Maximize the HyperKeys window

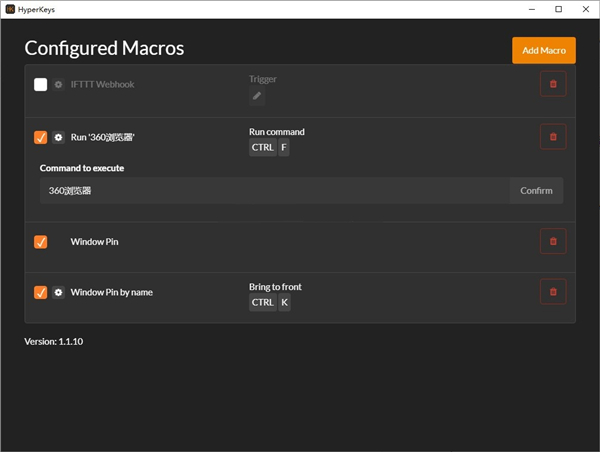click(x=558, y=9)
